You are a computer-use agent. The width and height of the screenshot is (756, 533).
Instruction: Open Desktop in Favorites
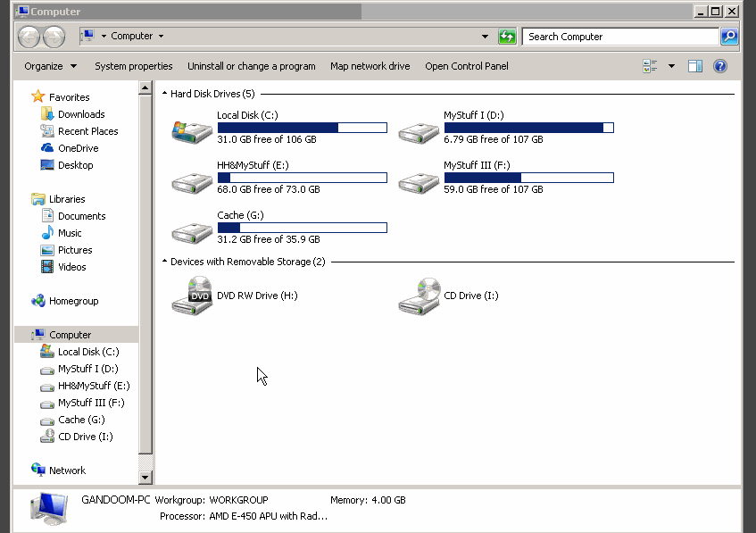[75, 165]
